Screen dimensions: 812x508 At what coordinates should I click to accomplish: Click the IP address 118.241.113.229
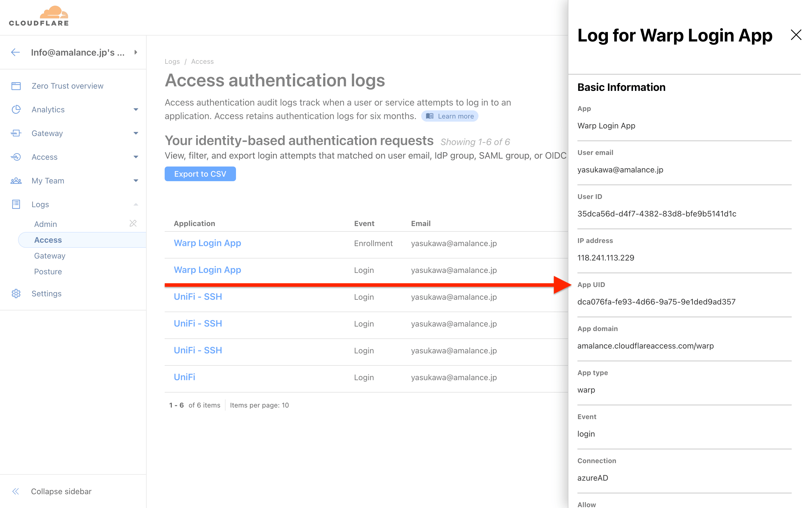[x=606, y=258]
